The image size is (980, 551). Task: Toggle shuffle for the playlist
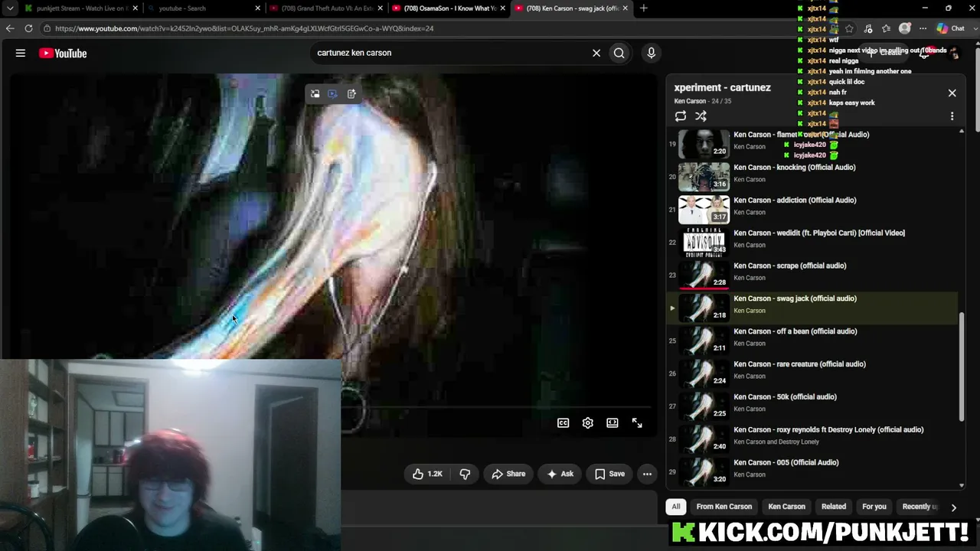pyautogui.click(x=701, y=116)
